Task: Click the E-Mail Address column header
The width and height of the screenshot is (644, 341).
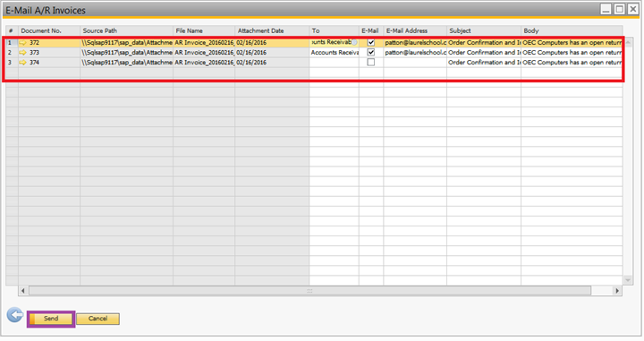Action: (415, 30)
